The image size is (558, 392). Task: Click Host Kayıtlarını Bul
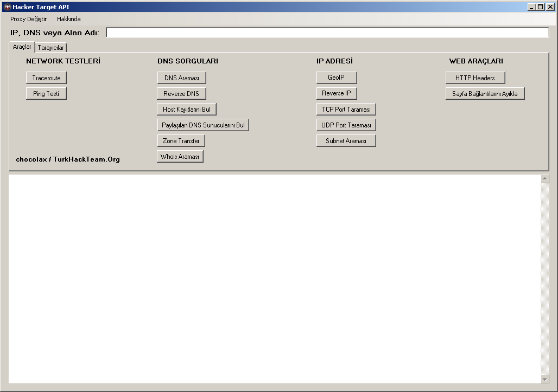point(187,109)
